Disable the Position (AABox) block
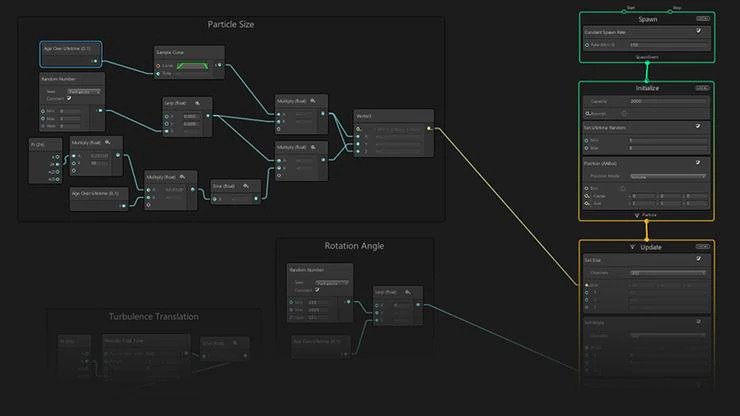This screenshot has width=740, height=416. coord(698,162)
